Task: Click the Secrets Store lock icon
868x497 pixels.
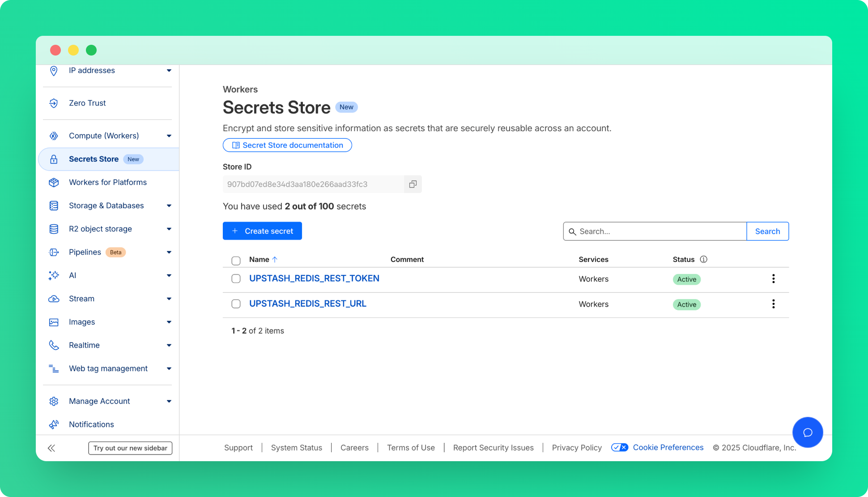Action: click(54, 159)
